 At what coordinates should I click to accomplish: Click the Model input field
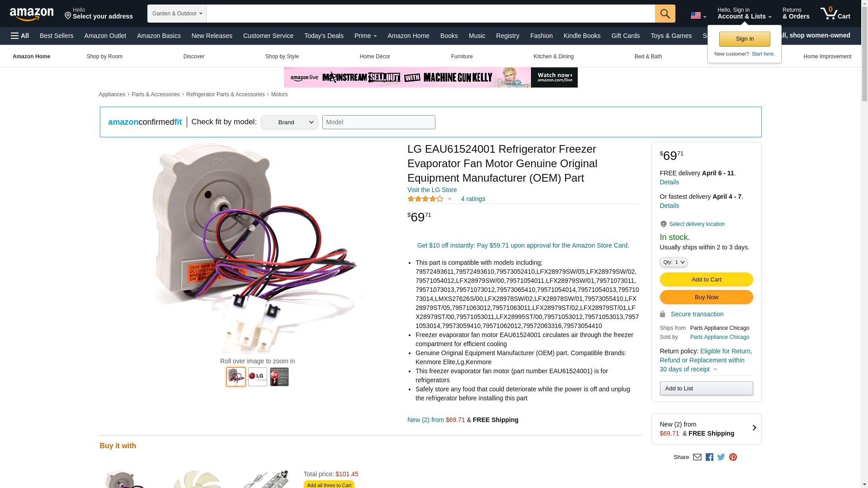(378, 122)
